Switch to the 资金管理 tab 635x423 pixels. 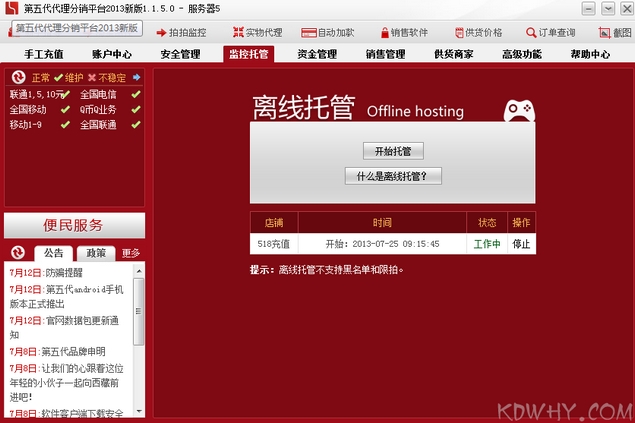[317, 54]
